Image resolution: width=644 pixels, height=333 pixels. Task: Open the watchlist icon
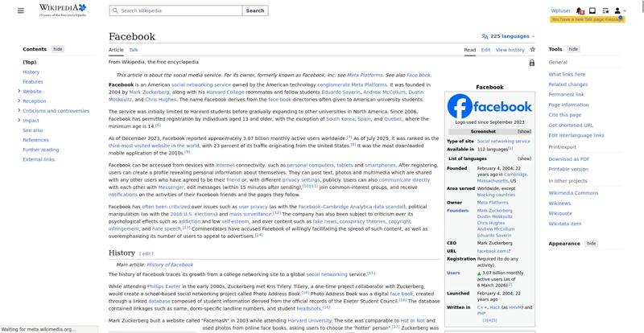tap(605, 10)
